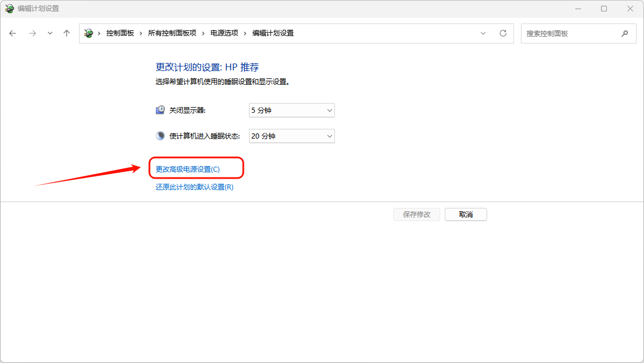The width and height of the screenshot is (644, 363).
Task: Click the forward navigation arrow
Action: 33,33
